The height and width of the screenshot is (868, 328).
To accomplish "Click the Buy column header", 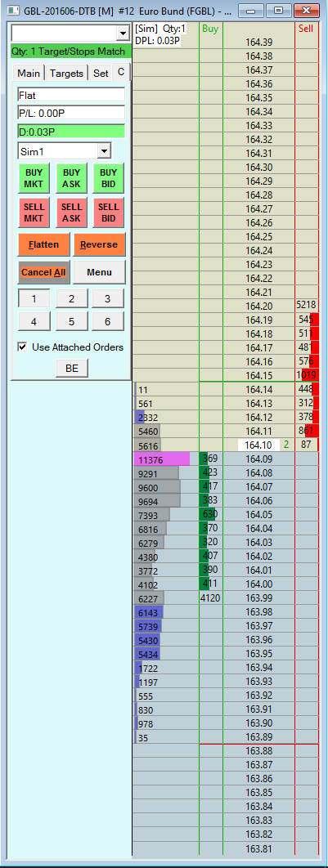I will (x=210, y=29).
